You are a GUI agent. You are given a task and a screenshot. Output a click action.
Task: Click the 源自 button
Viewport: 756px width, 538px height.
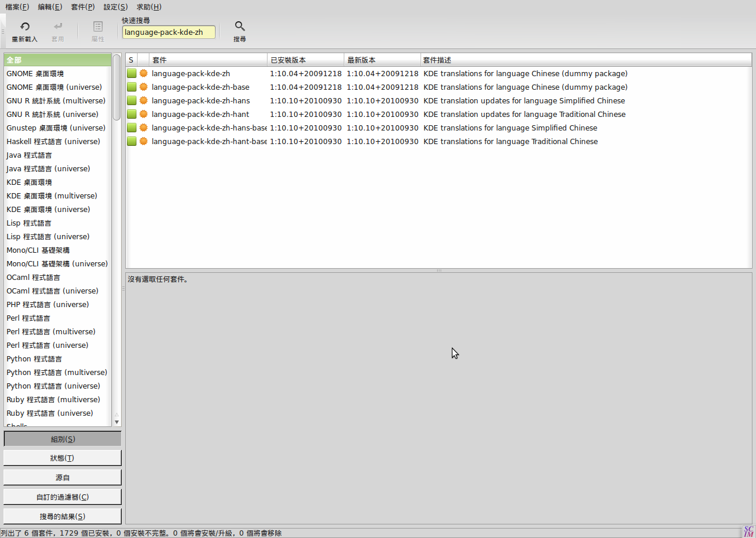point(63,477)
